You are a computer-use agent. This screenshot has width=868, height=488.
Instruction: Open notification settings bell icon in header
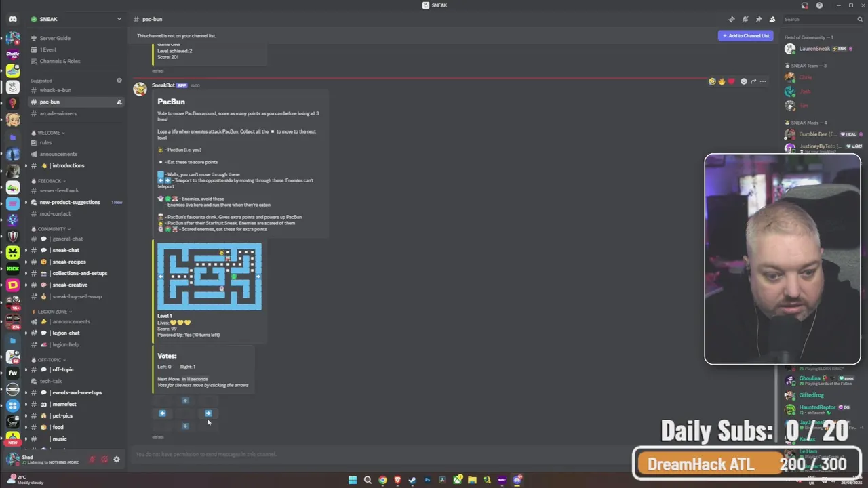pyautogui.click(x=745, y=19)
